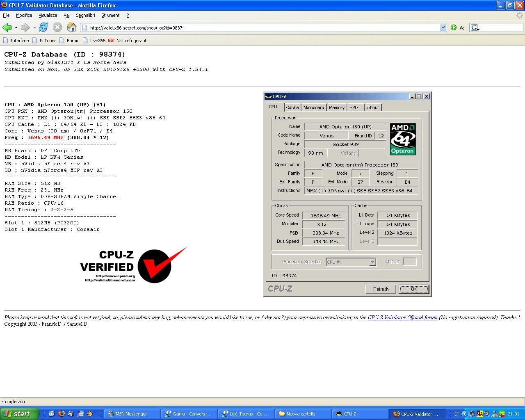Click the last Quick Launch orange icon
The image size is (525, 420).
click(x=89, y=414)
